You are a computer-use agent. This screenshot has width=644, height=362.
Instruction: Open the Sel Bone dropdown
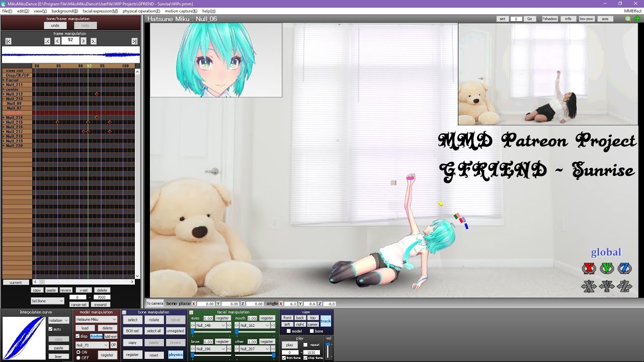[47, 301]
